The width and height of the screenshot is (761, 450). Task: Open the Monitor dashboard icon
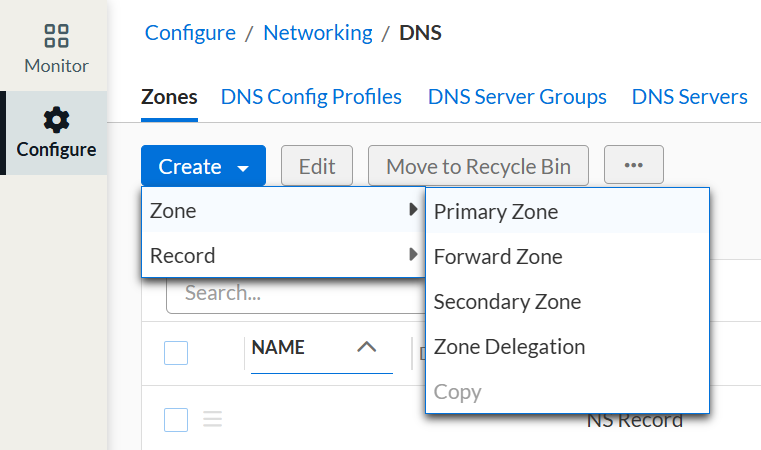coord(56,37)
